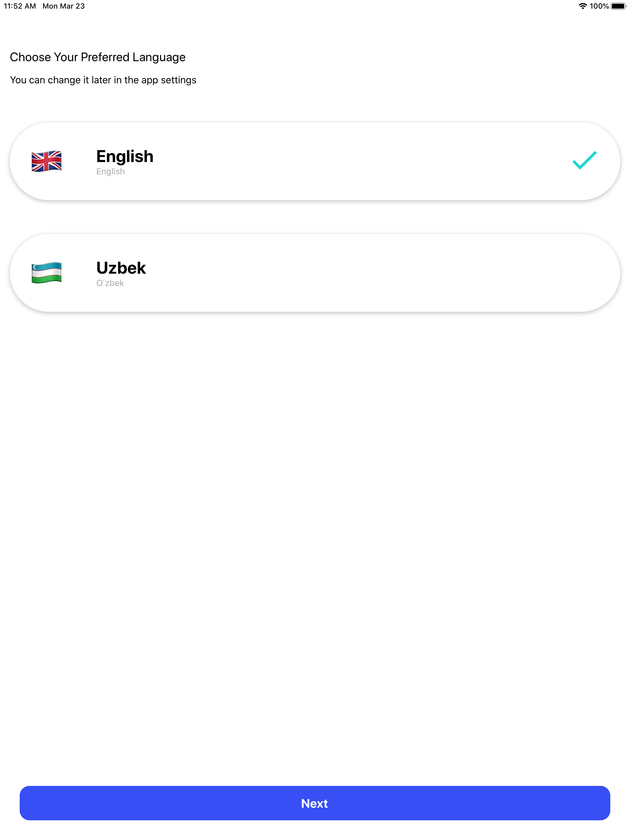Click the bold Uzbek label text
The image size is (630, 840).
click(121, 268)
